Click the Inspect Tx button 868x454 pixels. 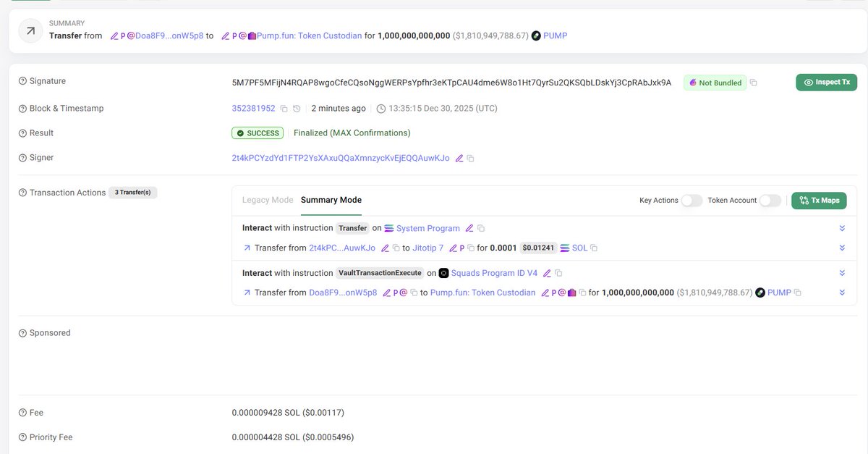tap(826, 83)
